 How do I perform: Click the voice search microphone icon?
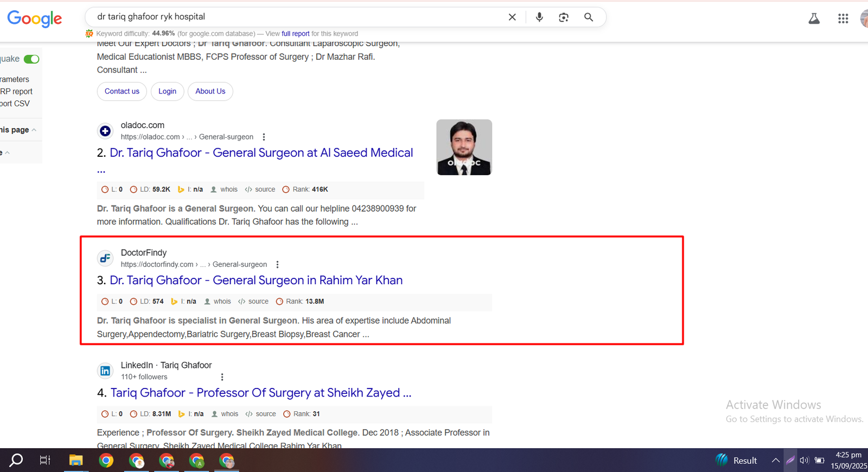coord(539,17)
